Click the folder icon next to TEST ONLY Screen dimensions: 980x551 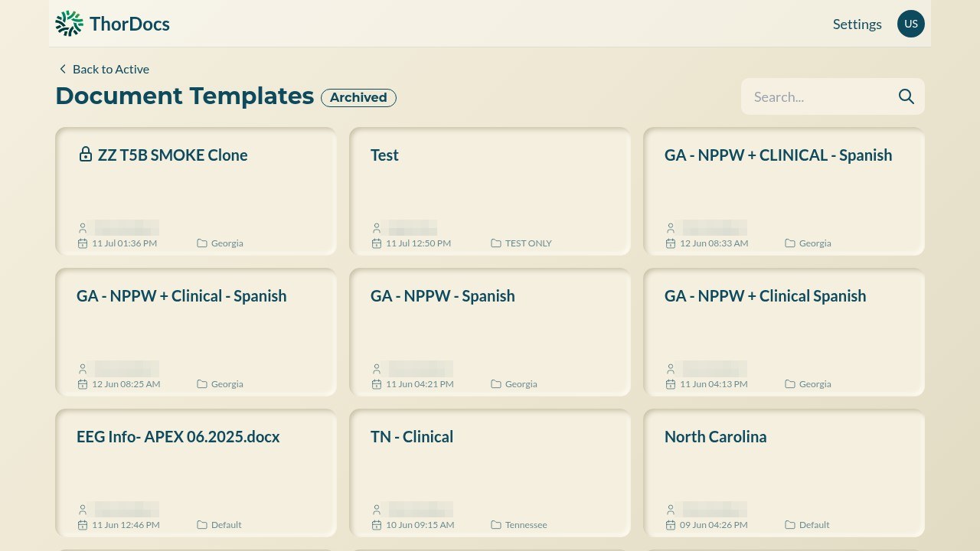click(496, 243)
